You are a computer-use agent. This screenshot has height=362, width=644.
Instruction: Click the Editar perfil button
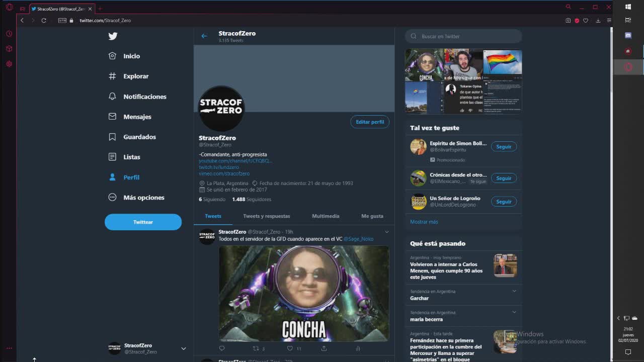[370, 122]
